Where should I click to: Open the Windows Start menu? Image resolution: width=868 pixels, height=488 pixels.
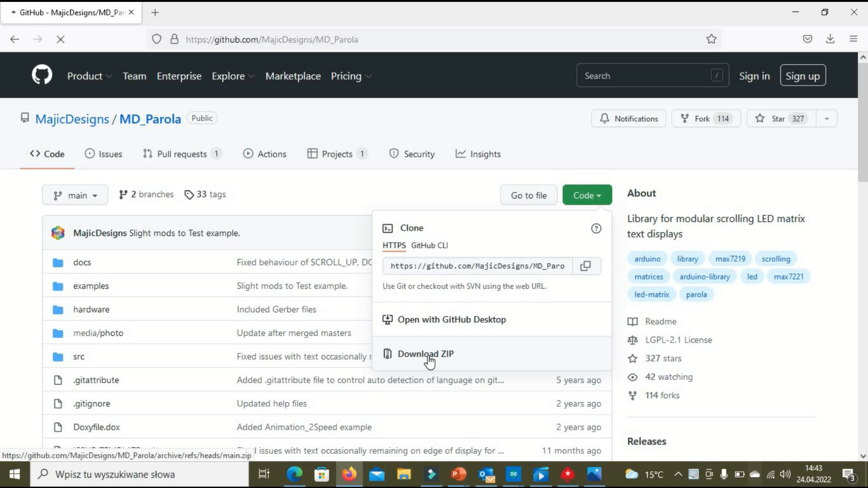click(15, 475)
